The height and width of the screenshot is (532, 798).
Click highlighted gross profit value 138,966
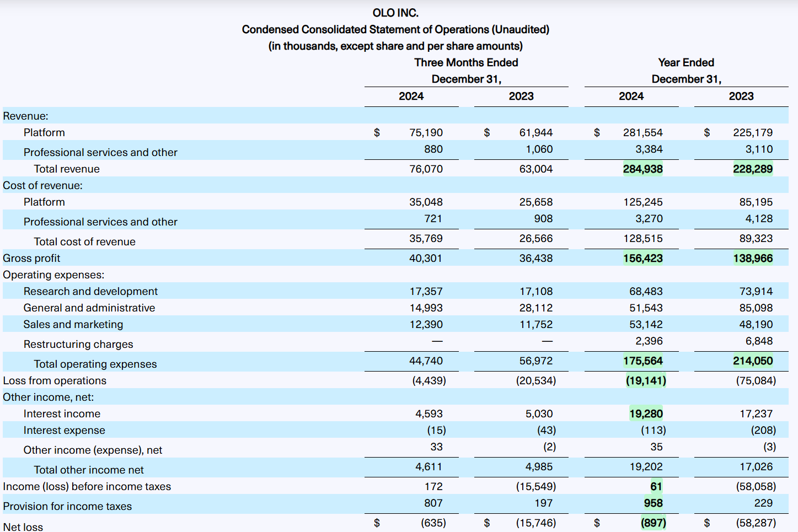pos(753,258)
